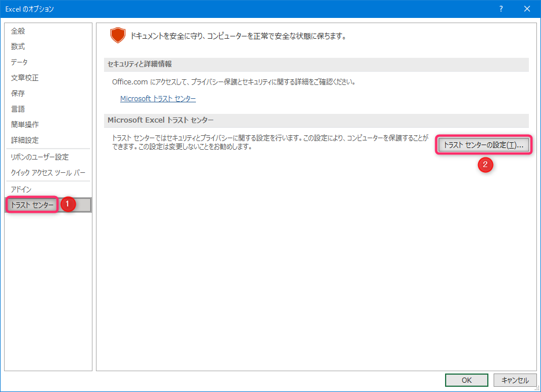
Task: Follow the Microsoft トラスト センター link
Action: pyautogui.click(x=158, y=99)
